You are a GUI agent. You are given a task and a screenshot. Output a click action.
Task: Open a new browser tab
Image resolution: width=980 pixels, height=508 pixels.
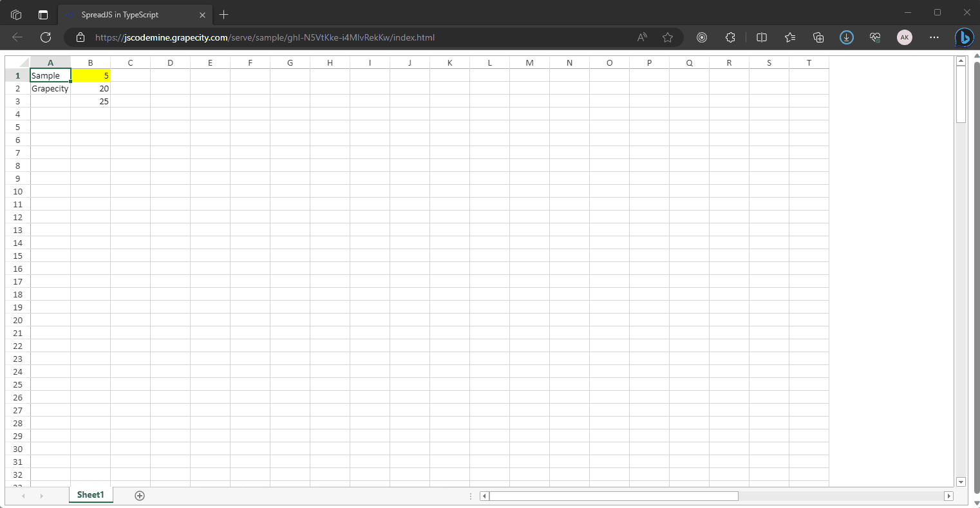coord(224,14)
